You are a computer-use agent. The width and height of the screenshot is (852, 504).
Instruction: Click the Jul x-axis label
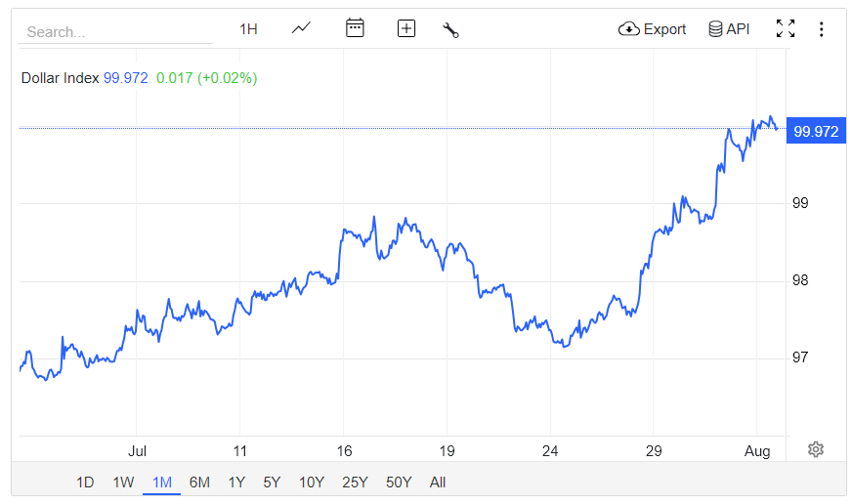(x=137, y=451)
